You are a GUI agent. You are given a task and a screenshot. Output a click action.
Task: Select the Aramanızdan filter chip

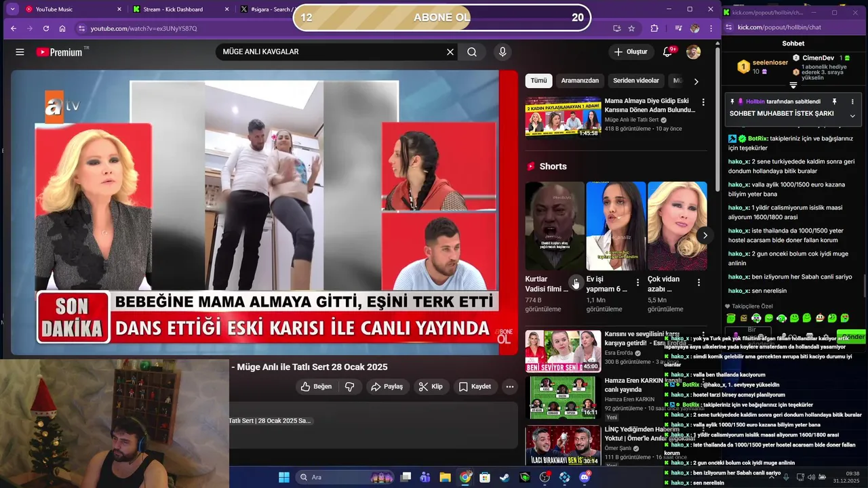click(x=580, y=81)
